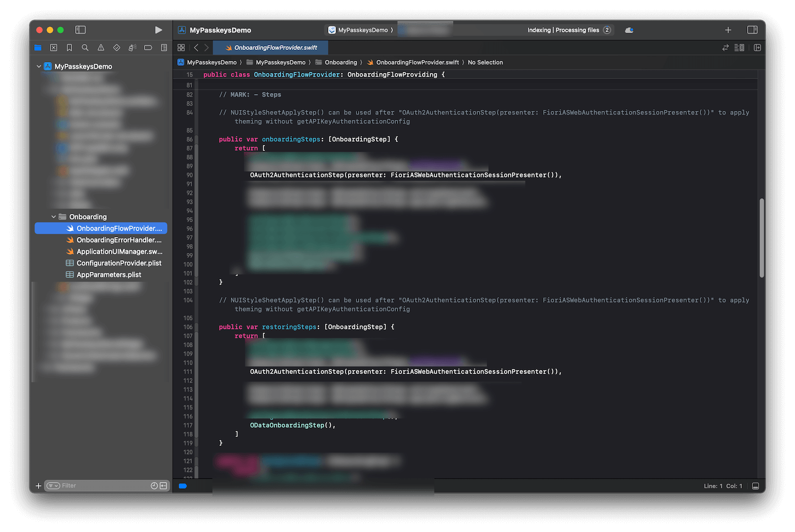Open ConfigurationProvider.plist from the sidebar
This screenshot has width=795, height=532.
click(118, 263)
